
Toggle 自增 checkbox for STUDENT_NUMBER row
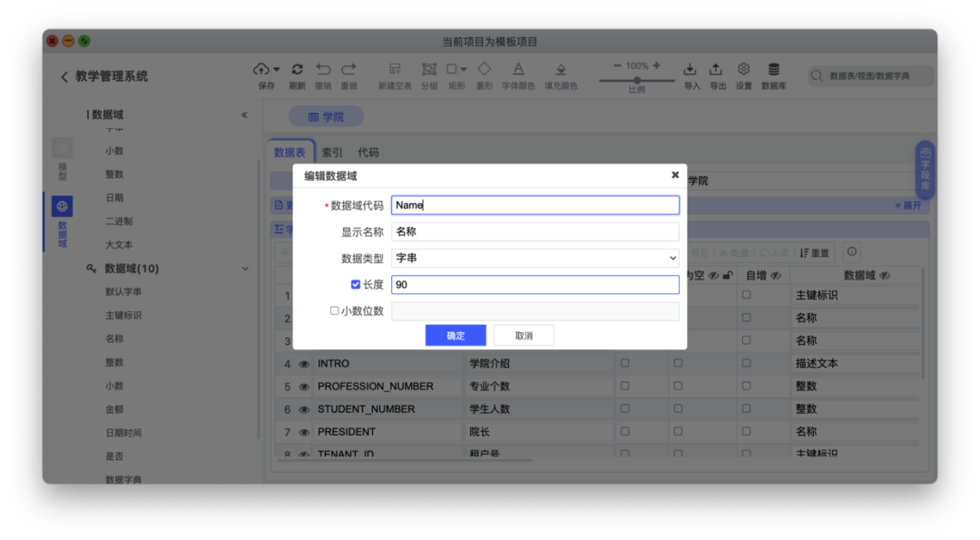(746, 408)
